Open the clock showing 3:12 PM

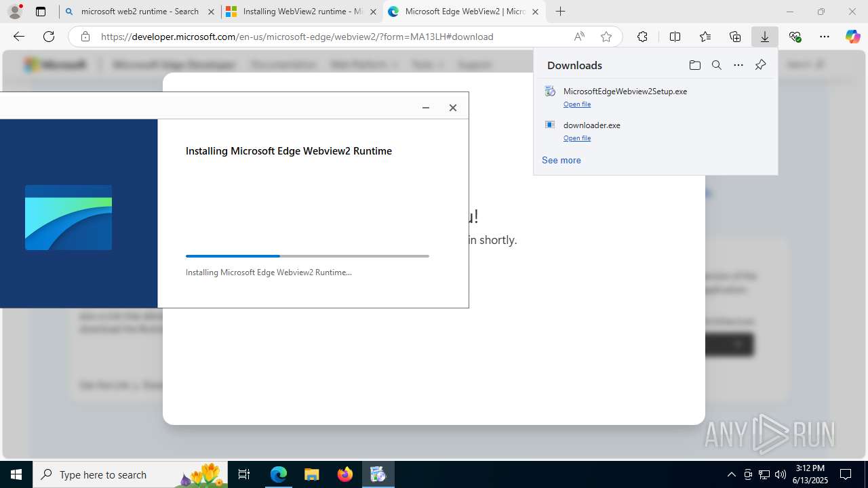pyautogui.click(x=811, y=474)
